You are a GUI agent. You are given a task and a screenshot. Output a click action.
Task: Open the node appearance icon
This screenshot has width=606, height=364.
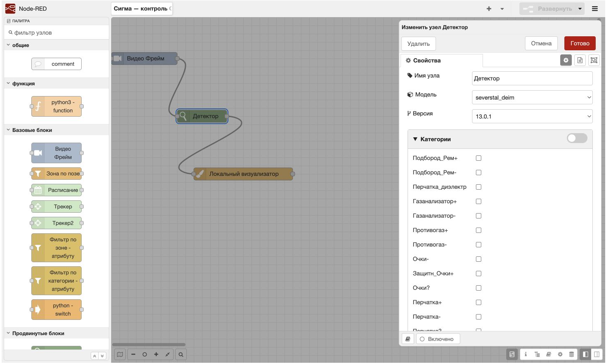[594, 60]
